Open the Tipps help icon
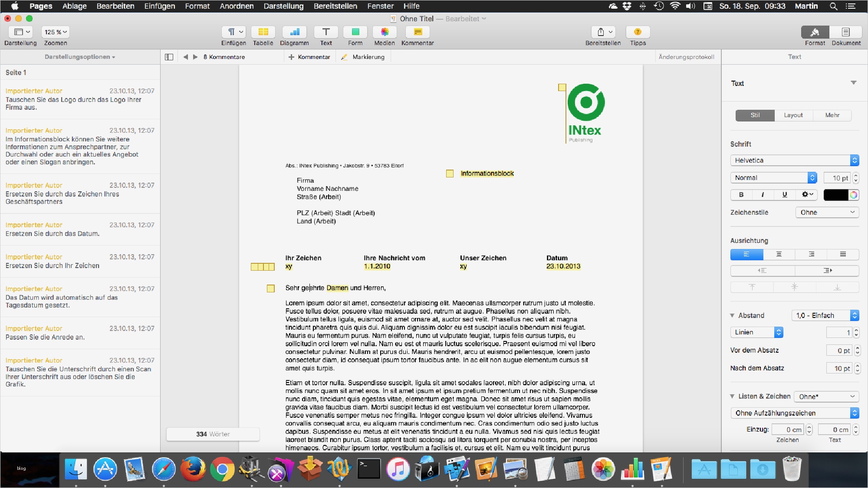 pos(638,32)
